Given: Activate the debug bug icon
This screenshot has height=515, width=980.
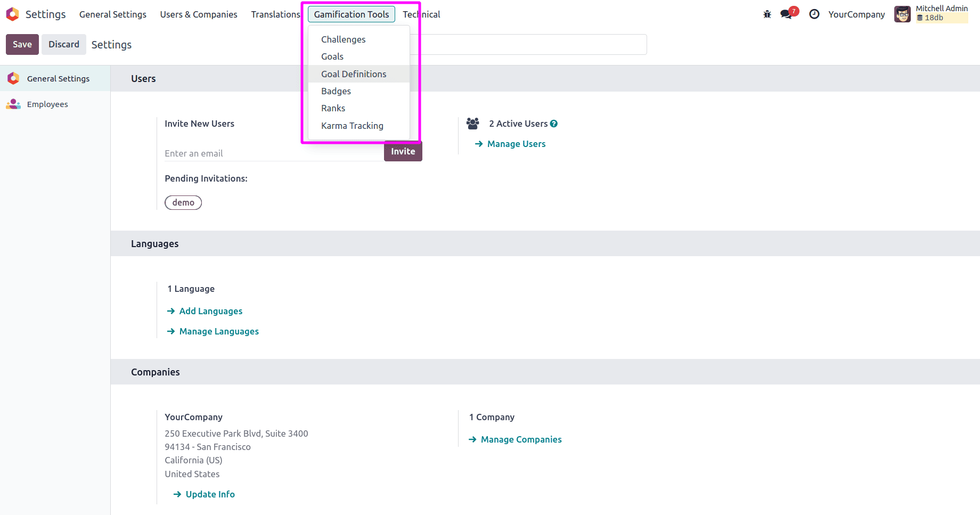Looking at the screenshot, I should point(766,14).
